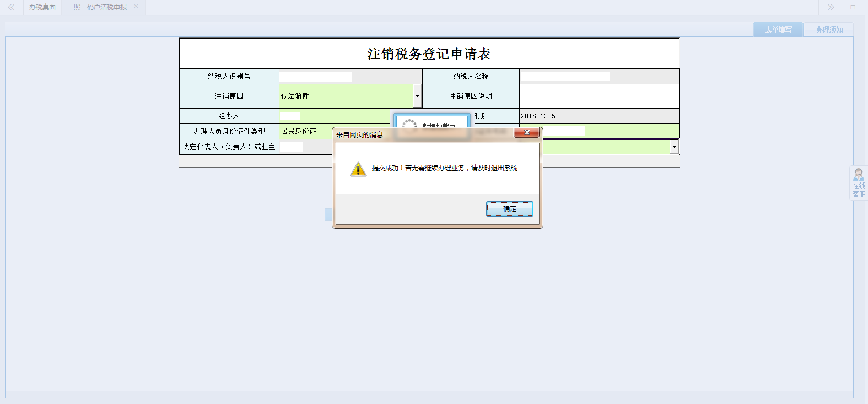
Task: Click the double right arrow icon
Action: 831,7
